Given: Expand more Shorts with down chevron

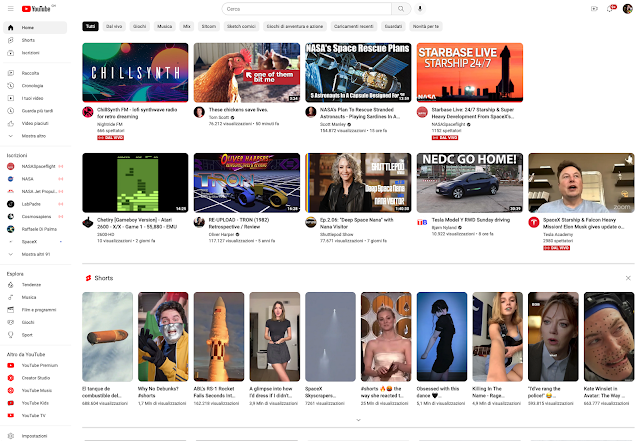Looking at the screenshot, I should click(357, 421).
